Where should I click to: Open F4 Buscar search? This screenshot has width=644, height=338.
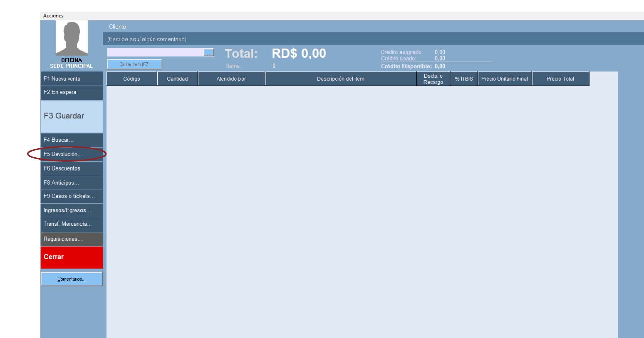coord(71,140)
